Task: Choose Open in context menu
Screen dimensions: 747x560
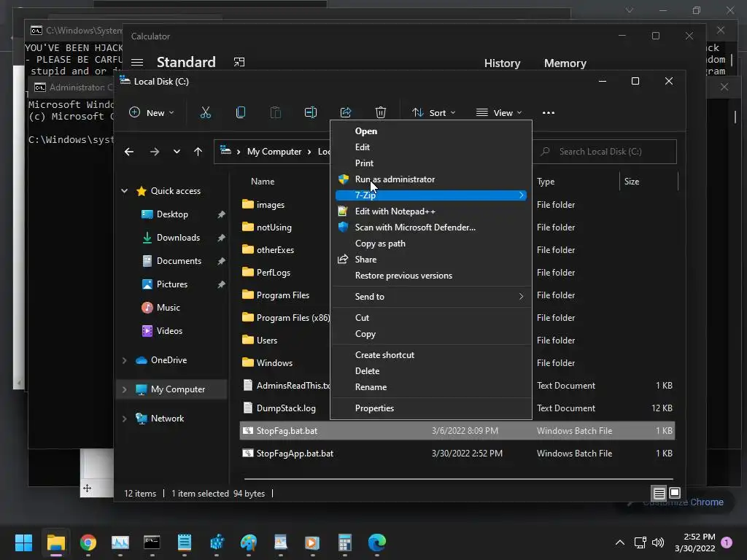Action: [x=431, y=131]
